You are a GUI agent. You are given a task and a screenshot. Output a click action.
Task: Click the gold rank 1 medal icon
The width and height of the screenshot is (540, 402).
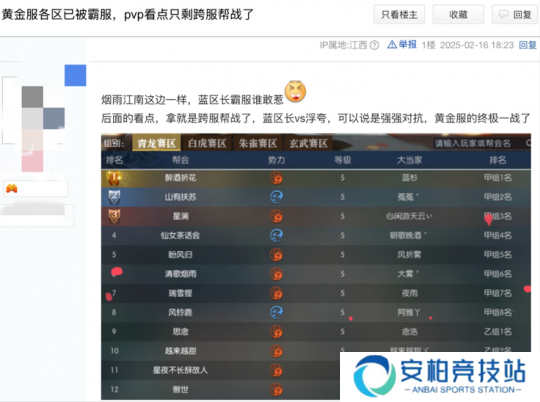point(114,178)
